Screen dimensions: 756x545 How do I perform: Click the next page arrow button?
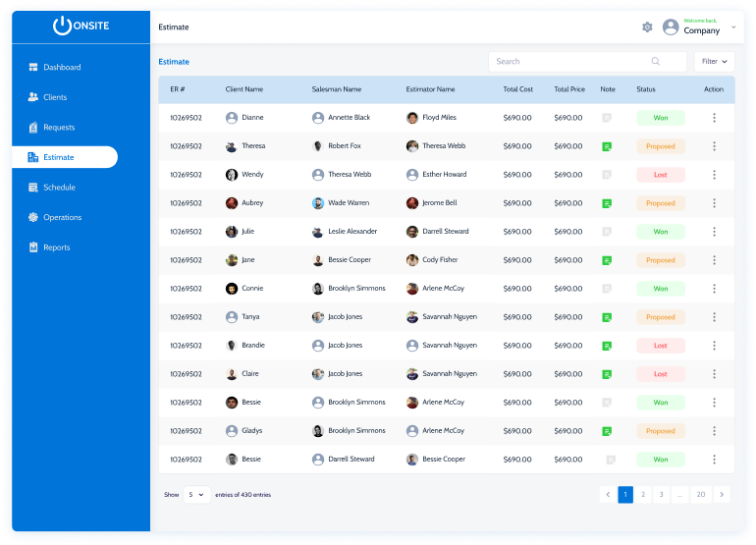[x=723, y=495]
